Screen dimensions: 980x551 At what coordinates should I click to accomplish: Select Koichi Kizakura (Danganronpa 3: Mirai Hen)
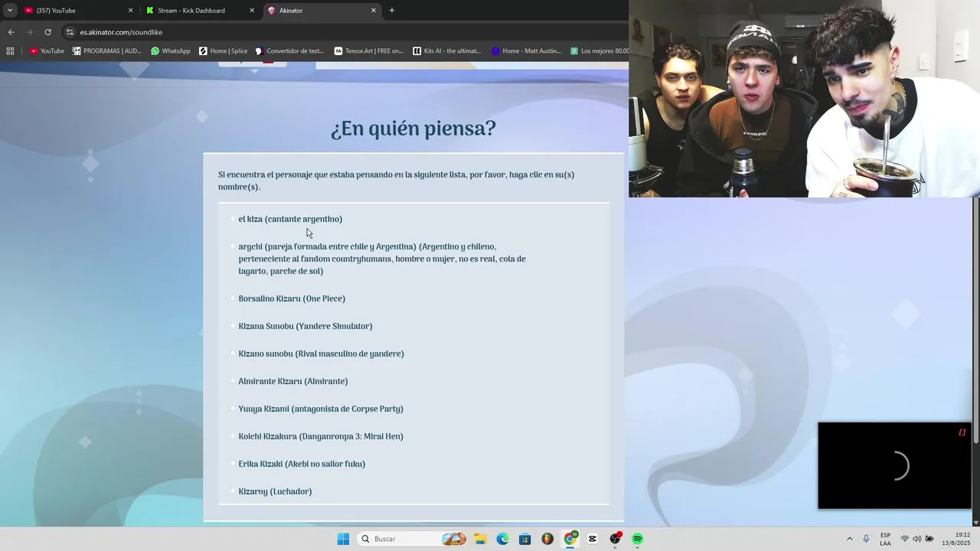pyautogui.click(x=321, y=436)
